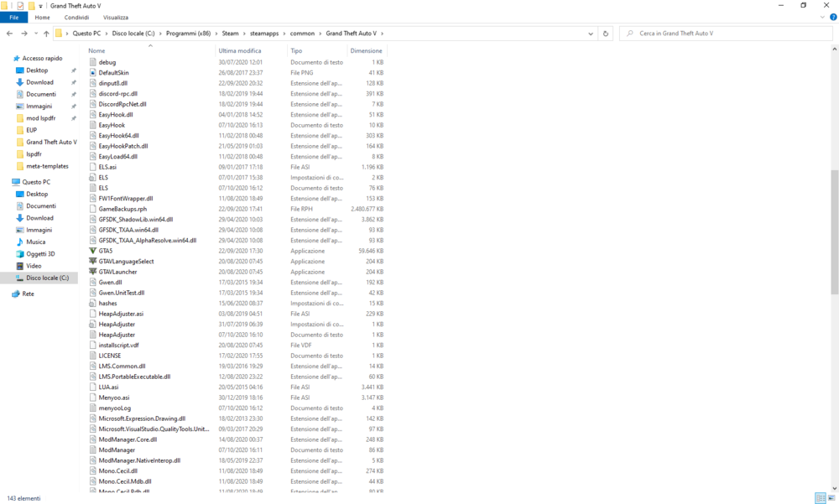Open quick access toolbar customize dropdown

coord(40,6)
